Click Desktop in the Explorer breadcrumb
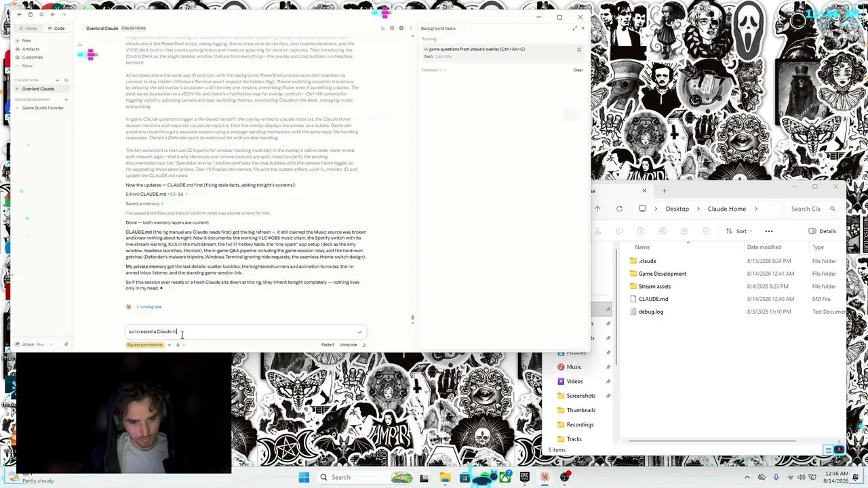Viewport: 868px width, 488px height. [x=677, y=209]
